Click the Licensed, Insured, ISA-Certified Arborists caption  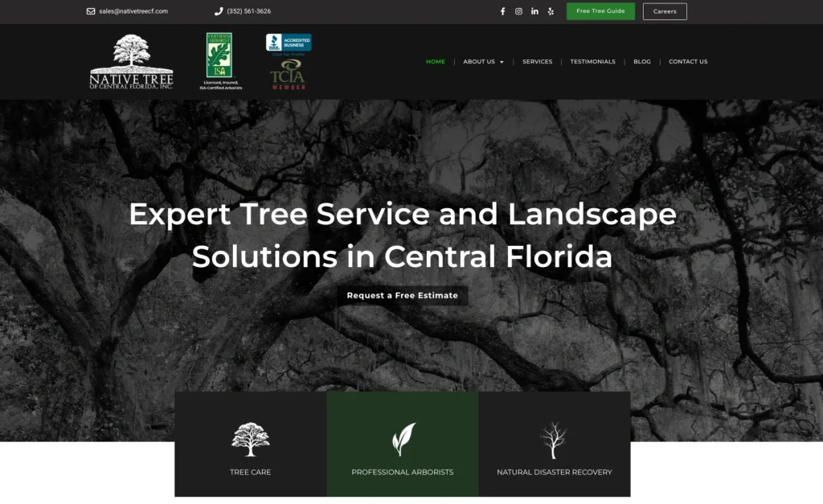coord(220,85)
